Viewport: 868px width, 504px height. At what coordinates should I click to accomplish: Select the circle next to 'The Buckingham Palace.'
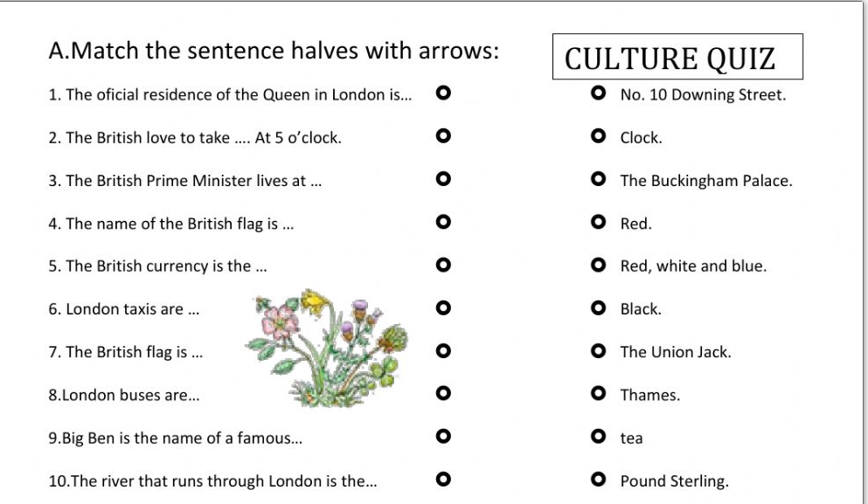598,179
